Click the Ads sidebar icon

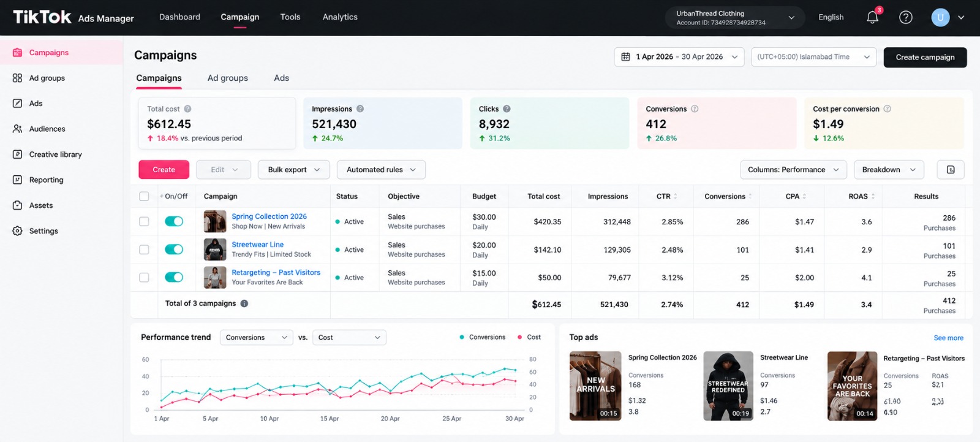click(17, 104)
